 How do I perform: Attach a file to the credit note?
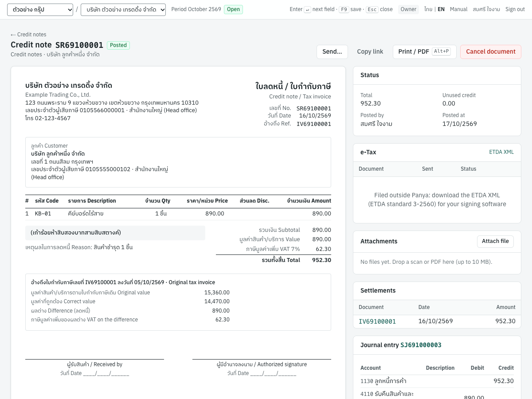click(495, 242)
